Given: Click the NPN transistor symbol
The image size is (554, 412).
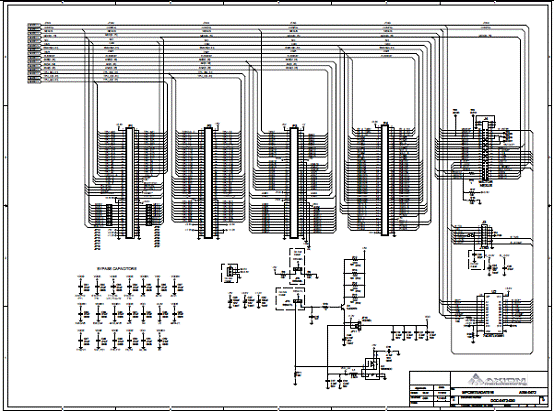Looking at the screenshot, I should click(x=343, y=306).
